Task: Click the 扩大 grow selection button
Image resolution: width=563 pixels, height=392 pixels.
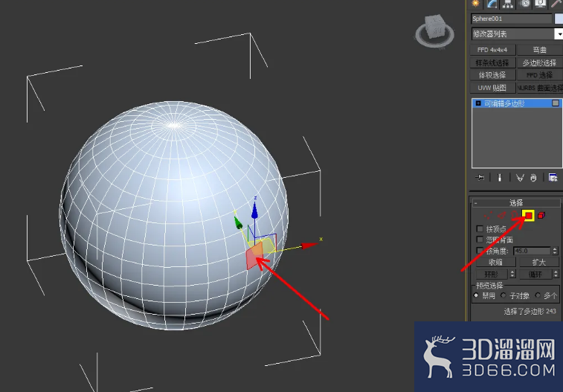Action: click(539, 262)
